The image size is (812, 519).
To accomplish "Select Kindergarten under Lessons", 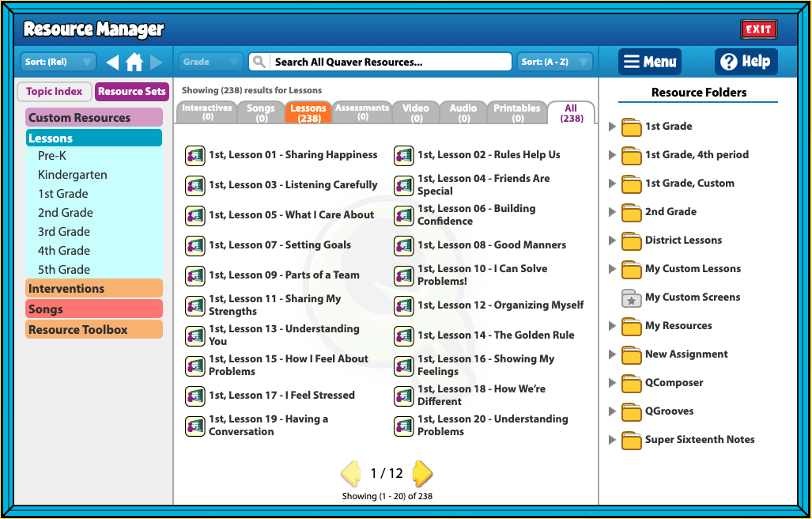I will (73, 175).
